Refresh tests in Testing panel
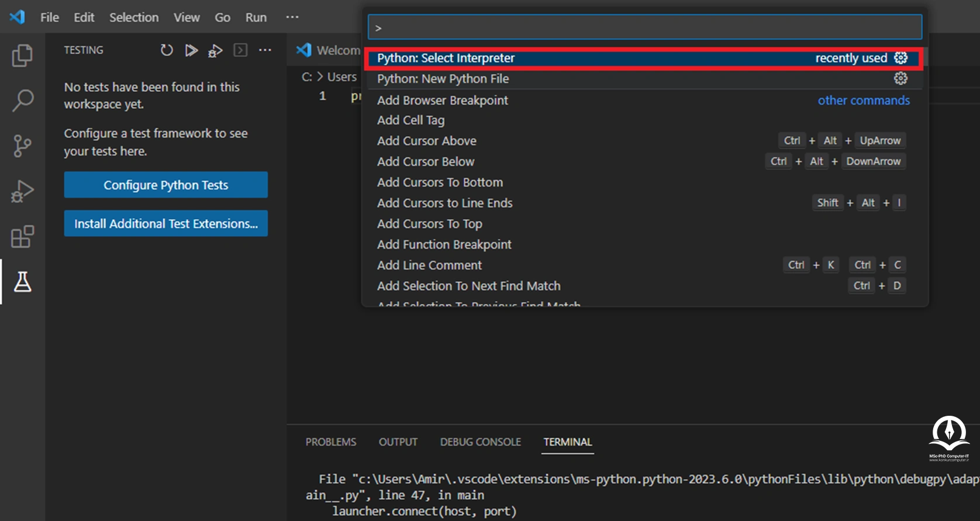This screenshot has height=521, width=980. coord(167,50)
